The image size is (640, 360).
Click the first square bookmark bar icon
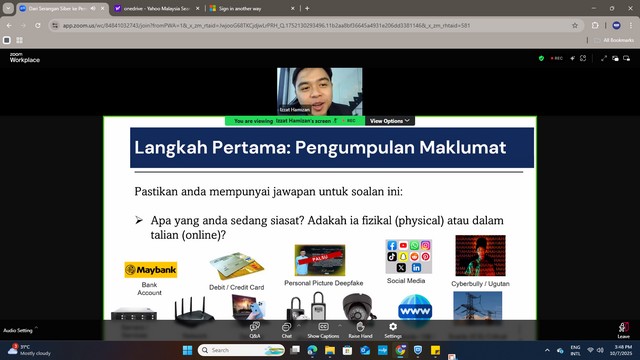(7, 40)
